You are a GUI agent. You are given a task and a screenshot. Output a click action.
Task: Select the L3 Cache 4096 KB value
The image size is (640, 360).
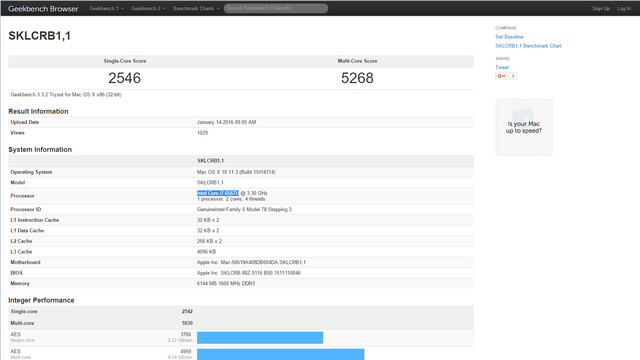pyautogui.click(x=206, y=252)
